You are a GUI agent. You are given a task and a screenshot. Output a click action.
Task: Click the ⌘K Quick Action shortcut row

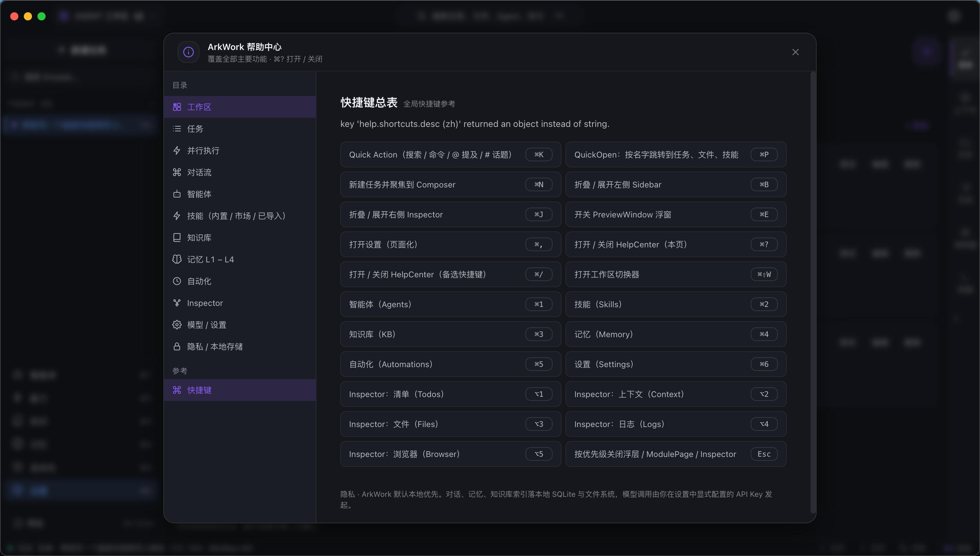451,155
